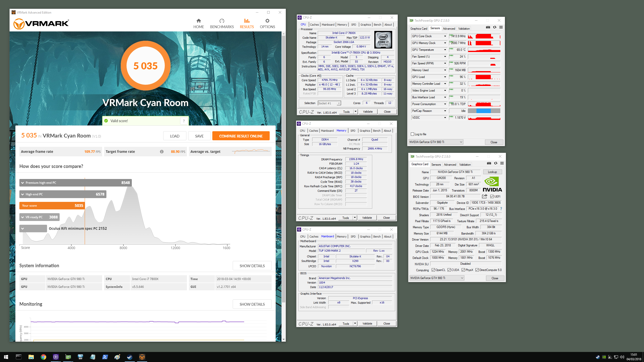Show details for System information
The width and height of the screenshot is (644, 362).
(252, 266)
